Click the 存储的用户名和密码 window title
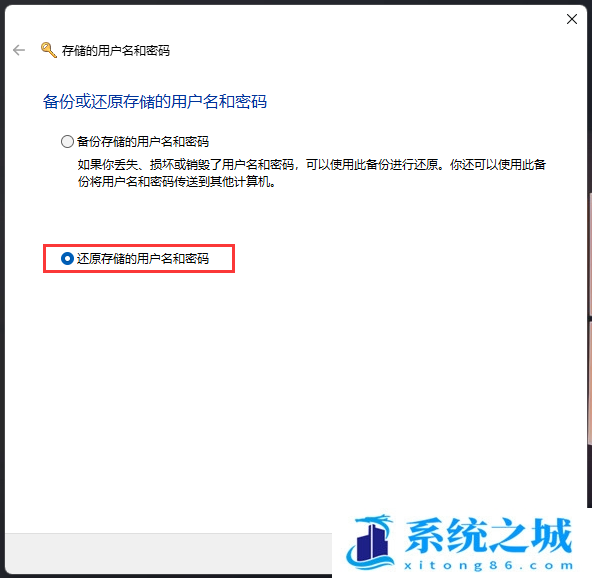Viewport: 592px width, 578px height. coord(116,50)
